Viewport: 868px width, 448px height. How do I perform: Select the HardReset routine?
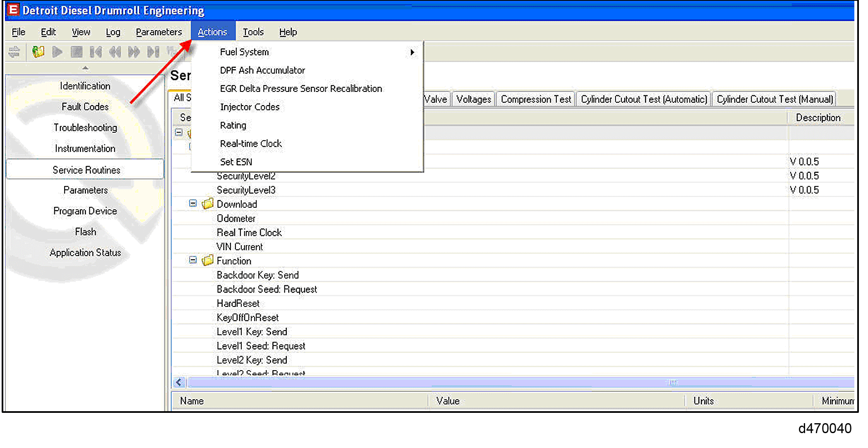tap(238, 304)
